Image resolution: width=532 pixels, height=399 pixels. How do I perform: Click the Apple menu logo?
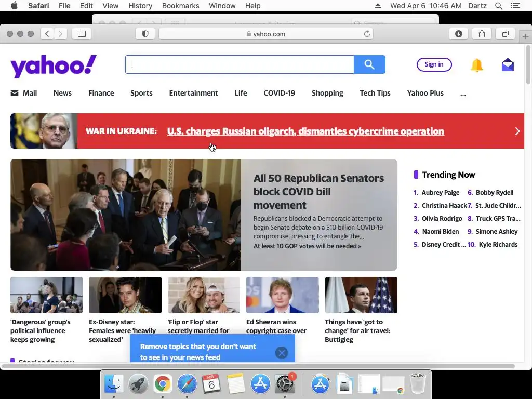coord(14,5)
